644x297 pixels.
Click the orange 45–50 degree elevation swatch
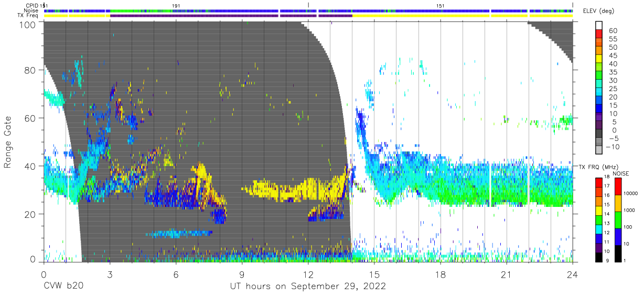[x=599, y=51]
